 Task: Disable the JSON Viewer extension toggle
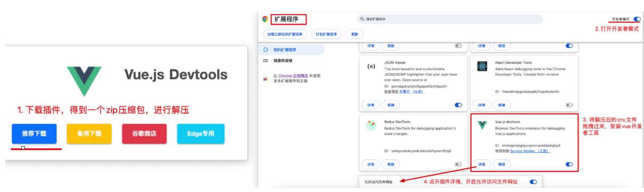pos(458,105)
